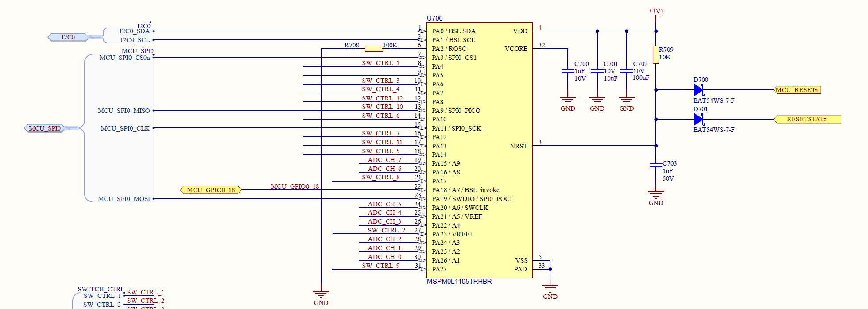Click the MCU_SPI0_CS0n harness entry
This screenshot has width=868, height=309.
point(125,58)
